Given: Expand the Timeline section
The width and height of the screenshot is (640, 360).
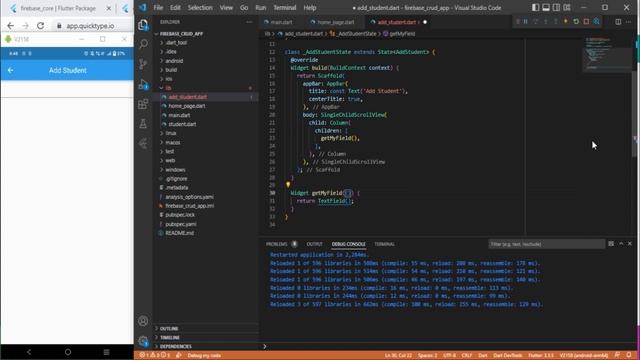Looking at the screenshot, I should pyautogui.click(x=170, y=338).
